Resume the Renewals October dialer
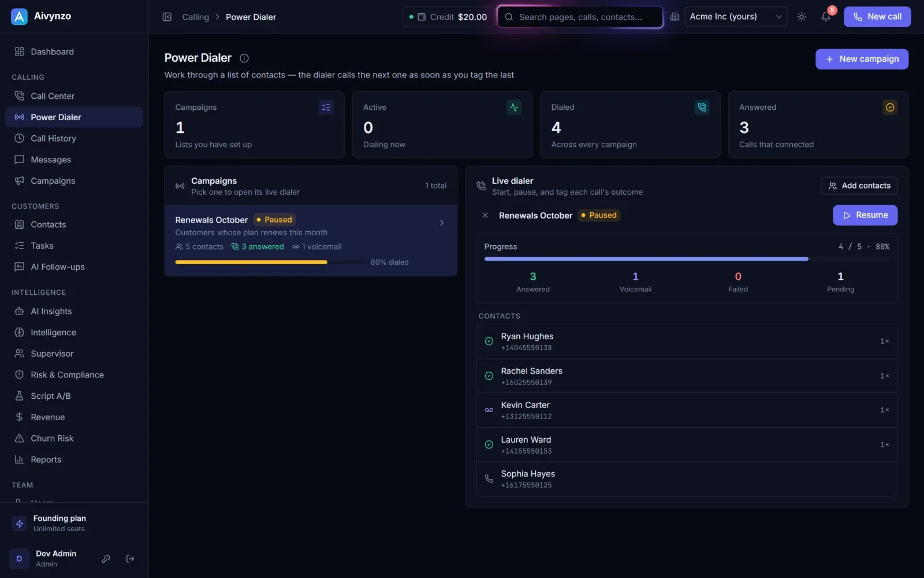924x578 pixels. pyautogui.click(x=865, y=215)
